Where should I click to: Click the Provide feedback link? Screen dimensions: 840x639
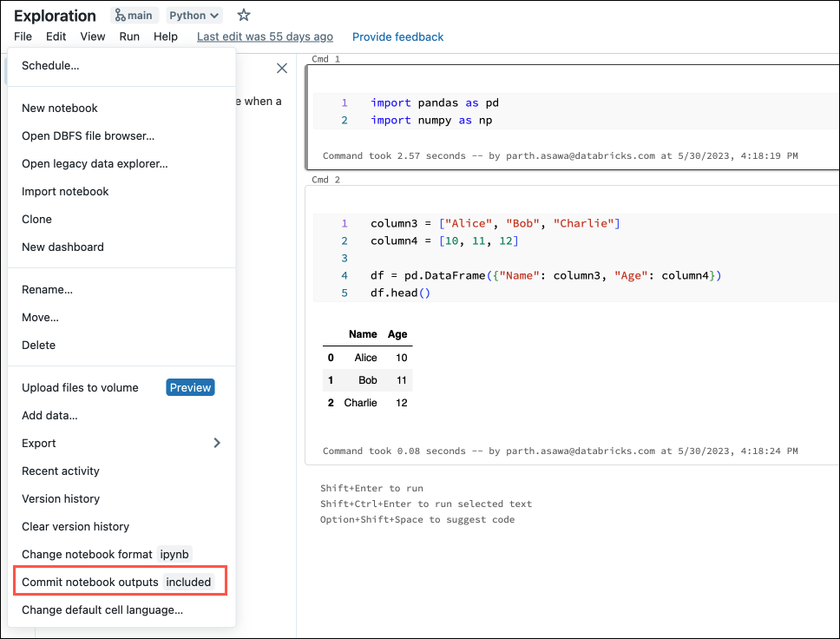pos(397,36)
